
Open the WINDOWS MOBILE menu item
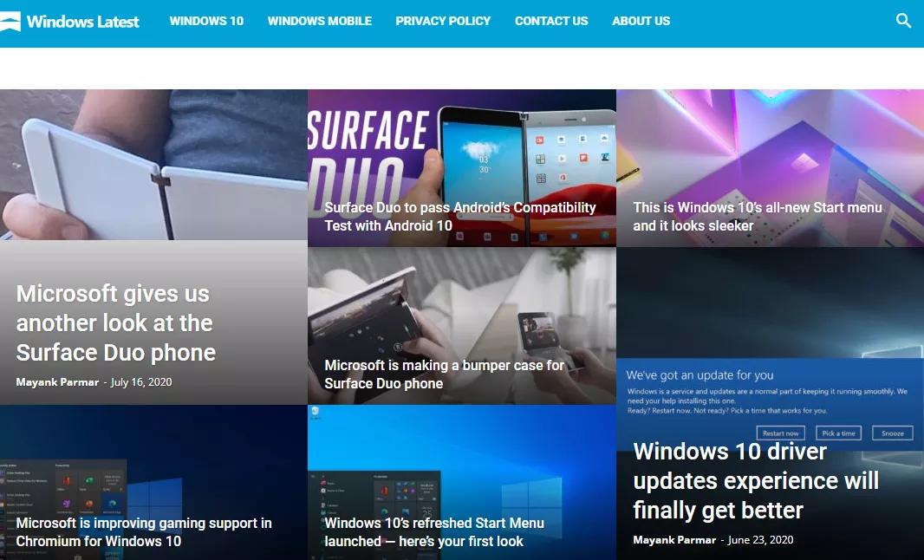tap(319, 21)
